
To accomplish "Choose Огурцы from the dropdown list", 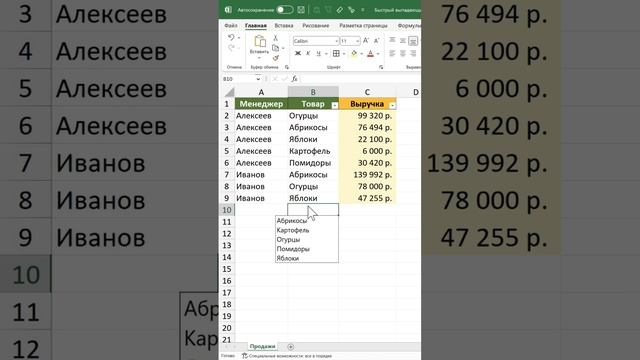I will [307, 240].
